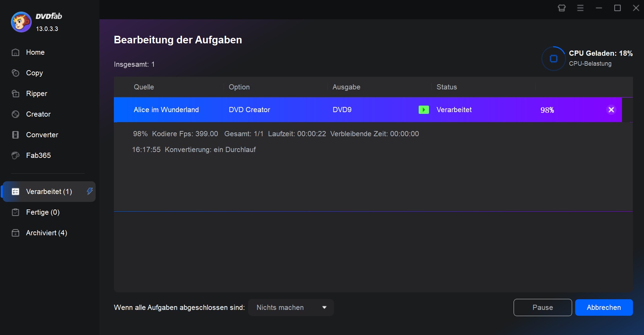Open the hamburger menu in title bar
This screenshot has height=335, width=644.
[x=580, y=8]
